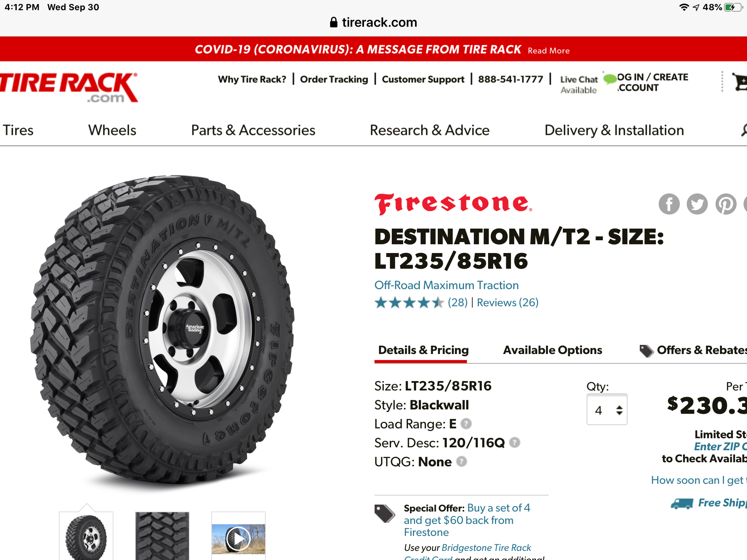View the tread close-up thumbnail
Viewport: 747px width, 560px height.
(x=162, y=536)
